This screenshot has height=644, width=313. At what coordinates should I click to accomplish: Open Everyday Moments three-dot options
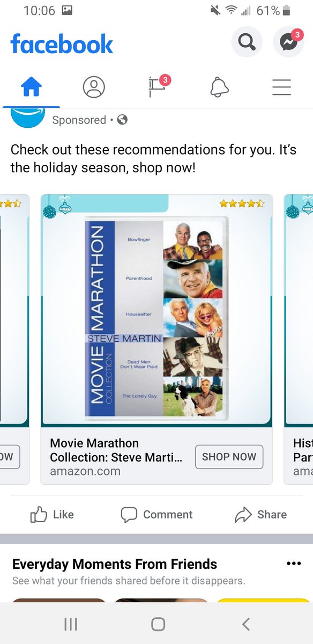[x=294, y=563]
